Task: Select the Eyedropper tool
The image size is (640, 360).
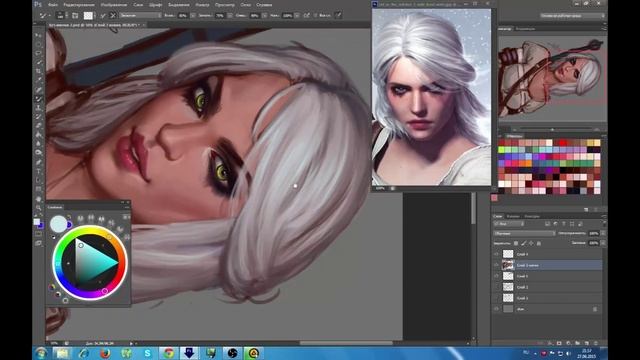Action: pos(39,80)
